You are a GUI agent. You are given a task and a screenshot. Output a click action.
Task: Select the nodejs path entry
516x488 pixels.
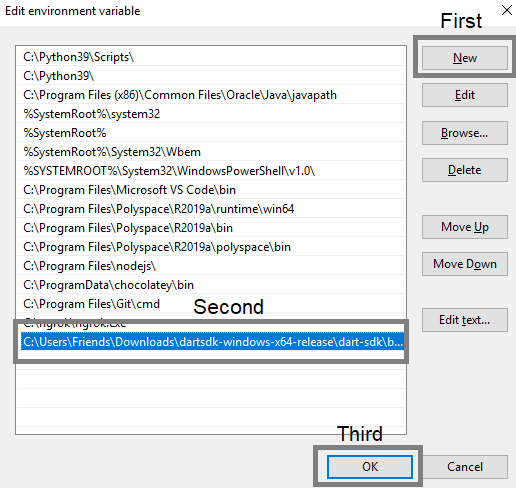pos(211,266)
